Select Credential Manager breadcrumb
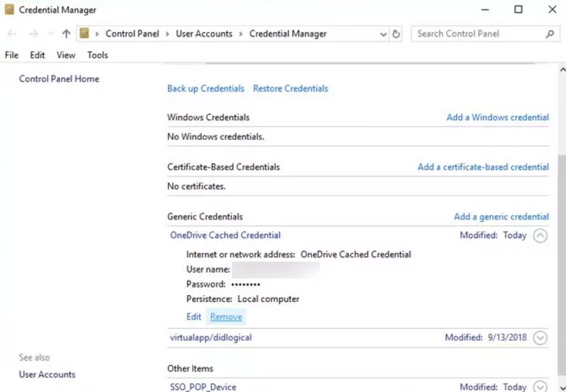The height and width of the screenshot is (392, 566). [x=288, y=34]
